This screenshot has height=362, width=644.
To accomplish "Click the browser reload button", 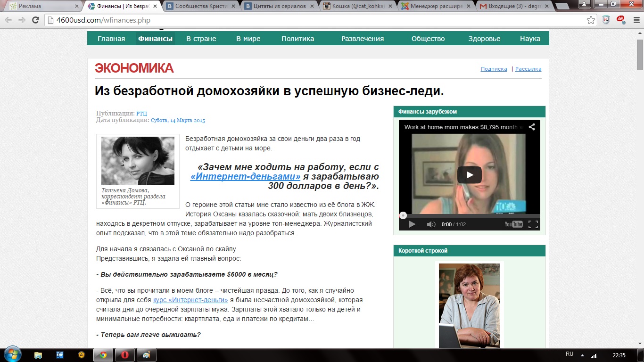I will tap(35, 20).
